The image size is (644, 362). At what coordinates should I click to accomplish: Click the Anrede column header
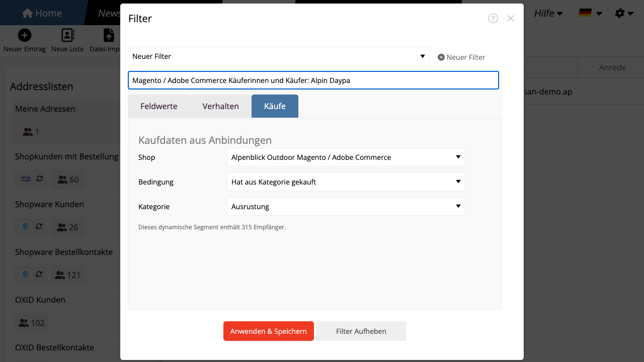pyautogui.click(x=612, y=67)
